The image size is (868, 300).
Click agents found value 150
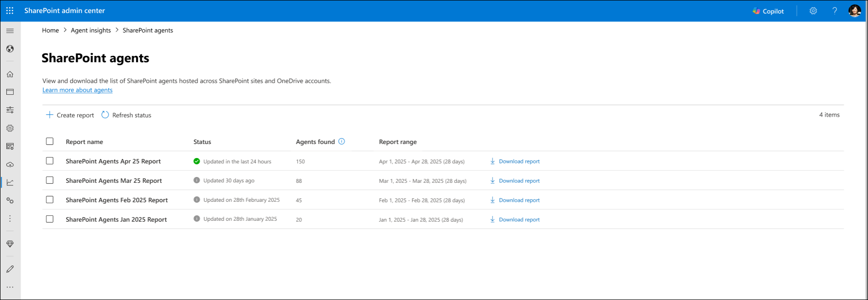[300, 161]
